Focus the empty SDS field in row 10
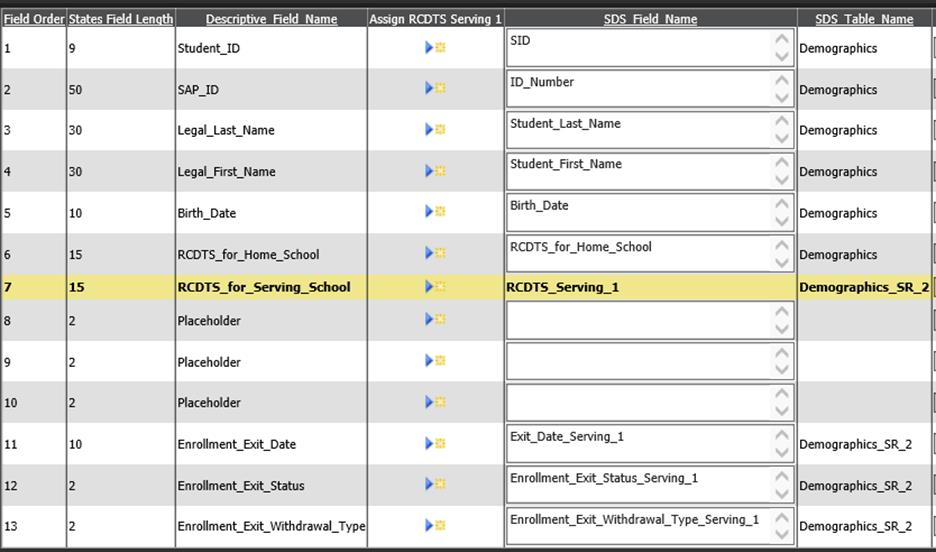 point(638,402)
